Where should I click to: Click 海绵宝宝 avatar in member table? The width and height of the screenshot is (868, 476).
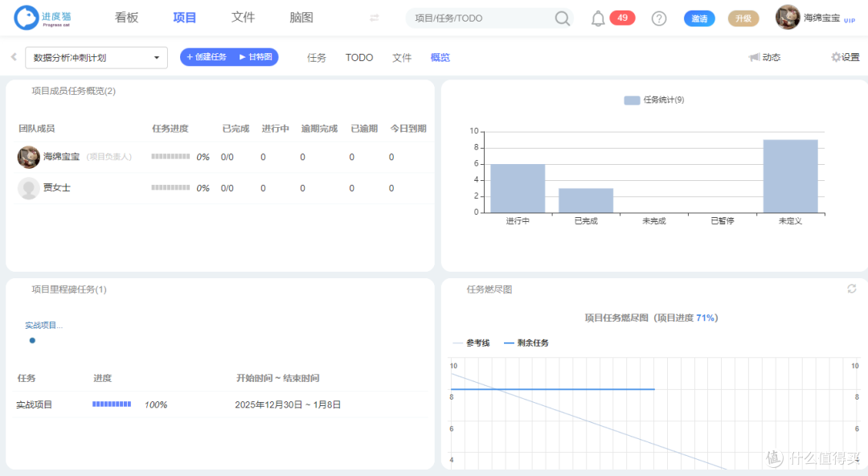[28, 157]
